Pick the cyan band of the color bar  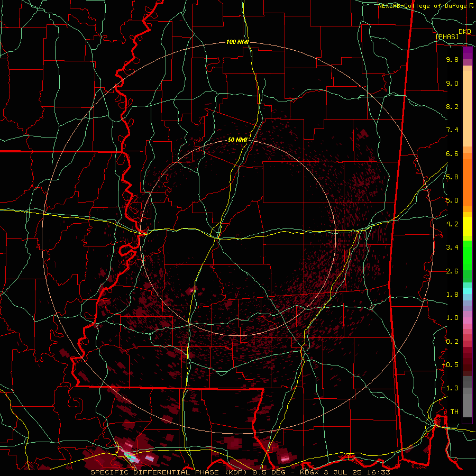pos(467,291)
